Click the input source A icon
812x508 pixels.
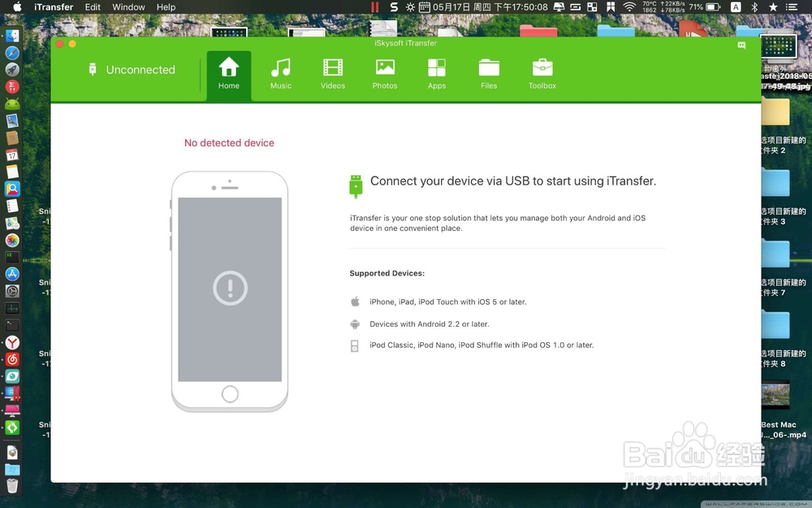pos(736,7)
